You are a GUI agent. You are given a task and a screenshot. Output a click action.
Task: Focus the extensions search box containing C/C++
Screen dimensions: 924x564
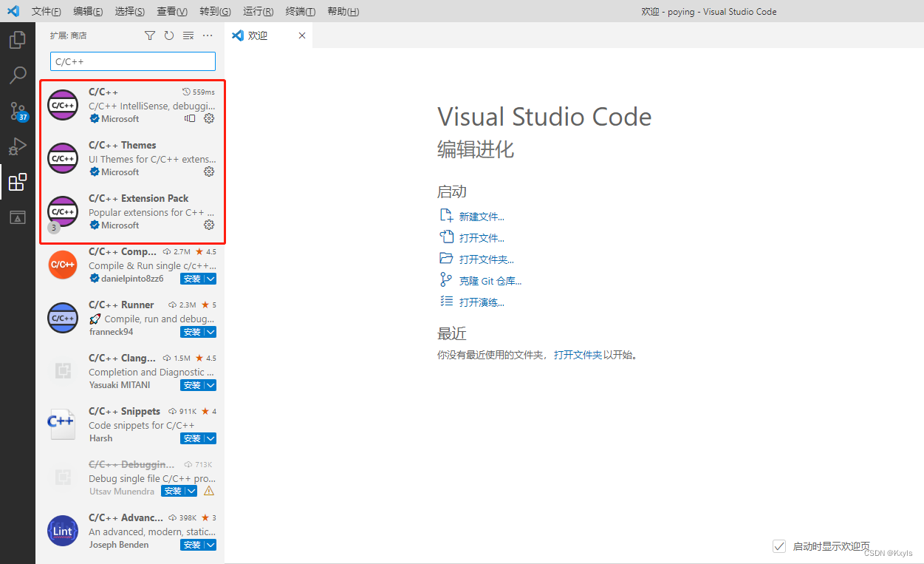[x=133, y=61]
